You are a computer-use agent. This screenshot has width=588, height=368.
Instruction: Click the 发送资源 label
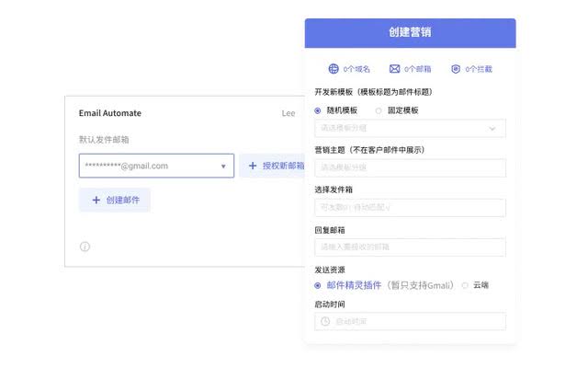click(x=330, y=270)
